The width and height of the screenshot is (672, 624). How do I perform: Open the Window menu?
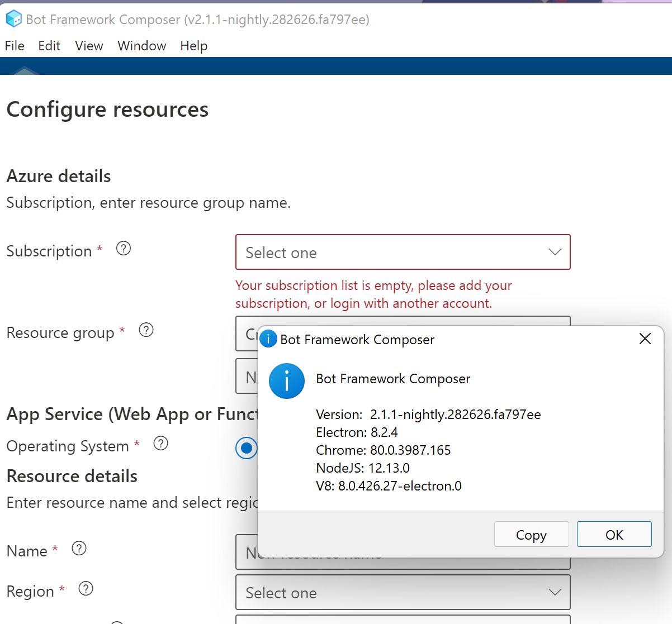pos(141,46)
